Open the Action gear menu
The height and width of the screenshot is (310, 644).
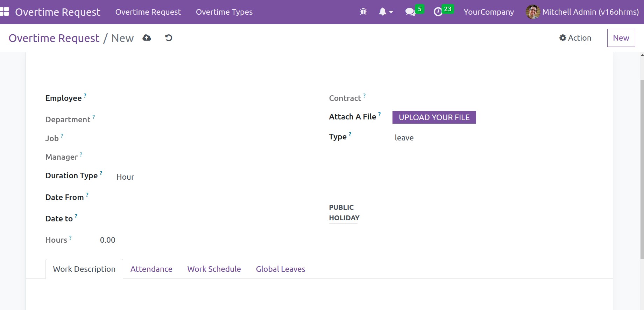pos(575,38)
